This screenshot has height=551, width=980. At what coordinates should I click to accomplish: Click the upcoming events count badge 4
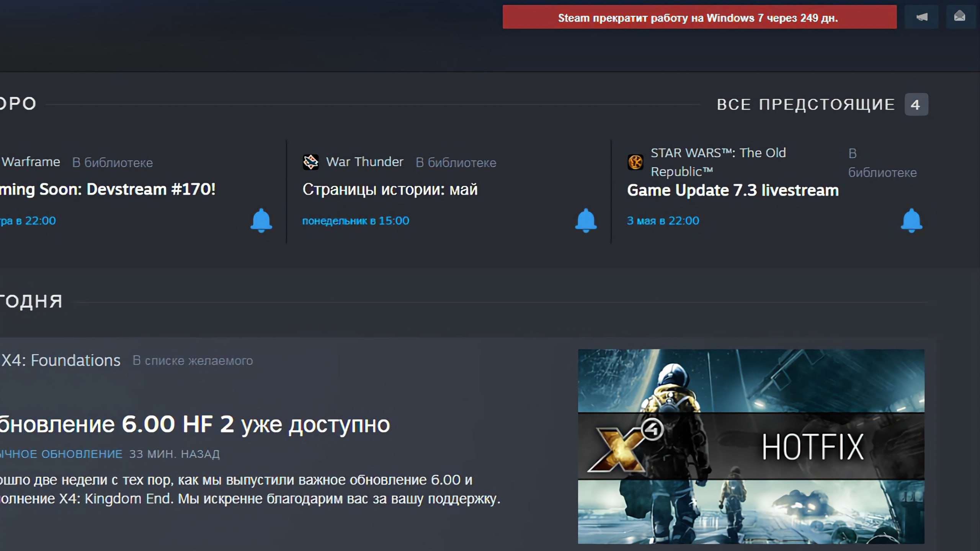[x=916, y=104]
